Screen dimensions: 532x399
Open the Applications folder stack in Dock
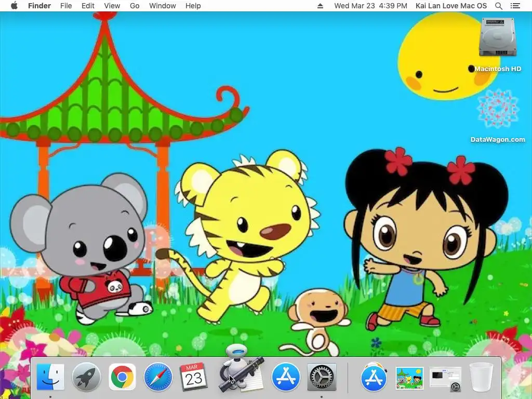pos(374,377)
